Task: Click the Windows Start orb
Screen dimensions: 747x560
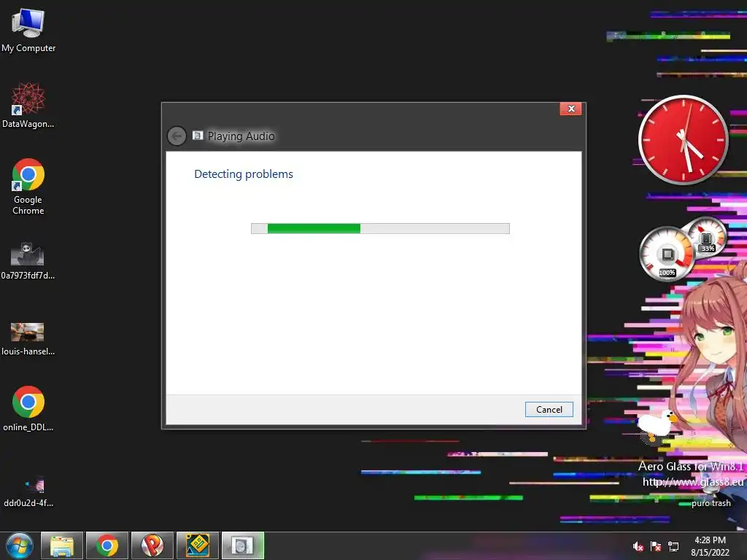Action: (20, 545)
